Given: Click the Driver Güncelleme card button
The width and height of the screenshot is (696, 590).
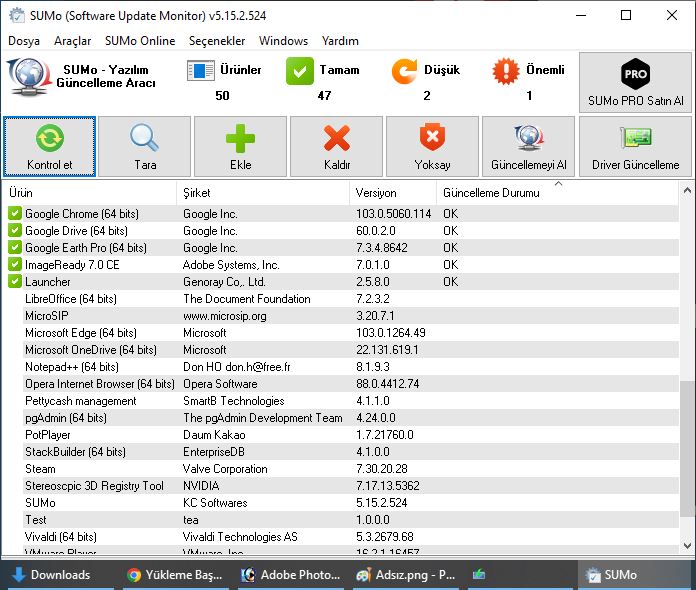Looking at the screenshot, I should pos(635,147).
